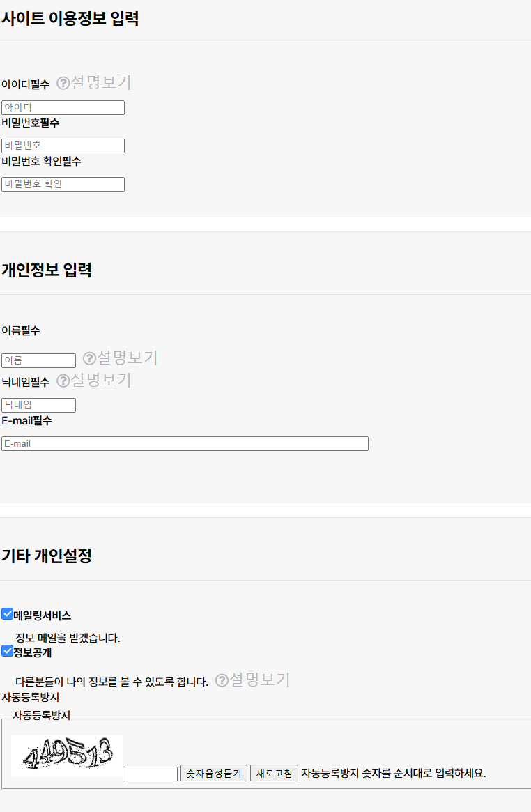
Task: Focus the 아이디 input field
Action: click(63, 108)
